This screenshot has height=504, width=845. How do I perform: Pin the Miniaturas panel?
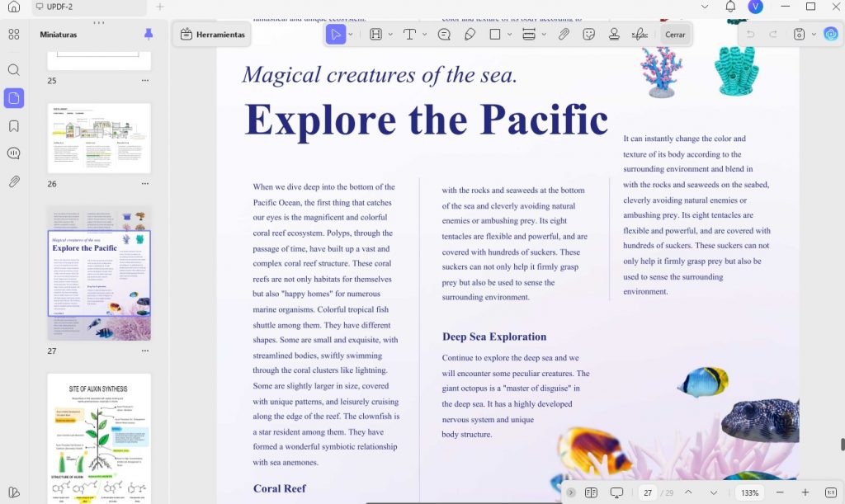click(x=149, y=34)
